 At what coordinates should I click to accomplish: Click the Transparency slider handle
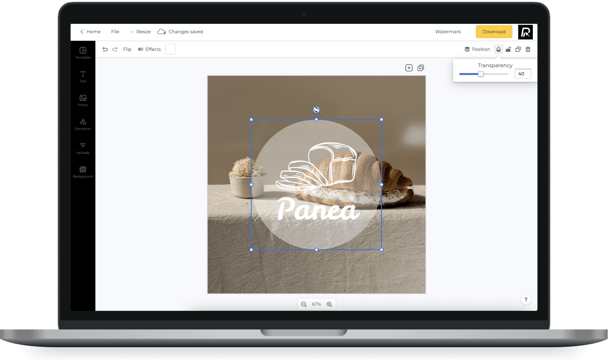coord(481,74)
